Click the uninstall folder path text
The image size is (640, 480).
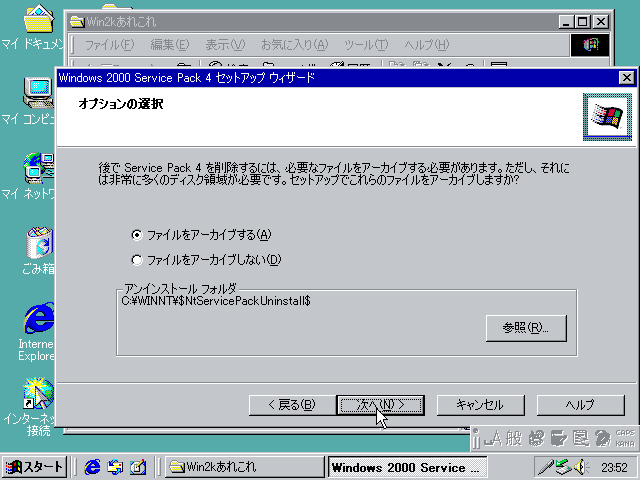(x=216, y=301)
